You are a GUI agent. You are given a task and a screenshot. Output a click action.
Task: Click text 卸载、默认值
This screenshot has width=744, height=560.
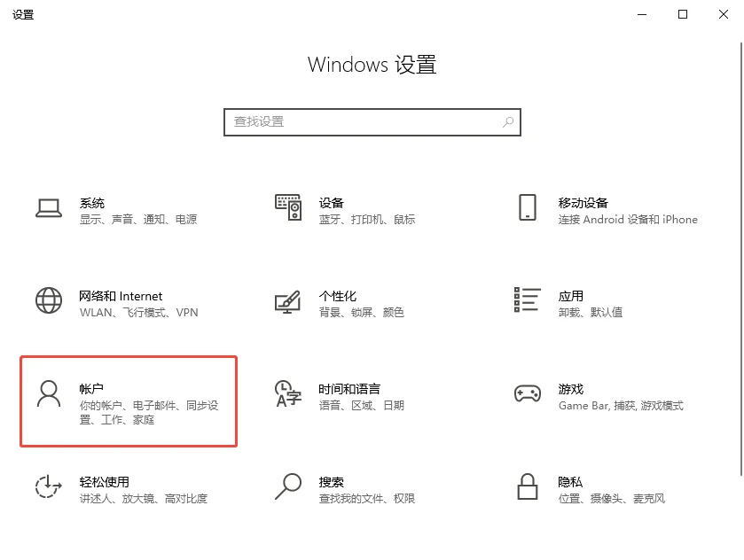click(x=591, y=313)
